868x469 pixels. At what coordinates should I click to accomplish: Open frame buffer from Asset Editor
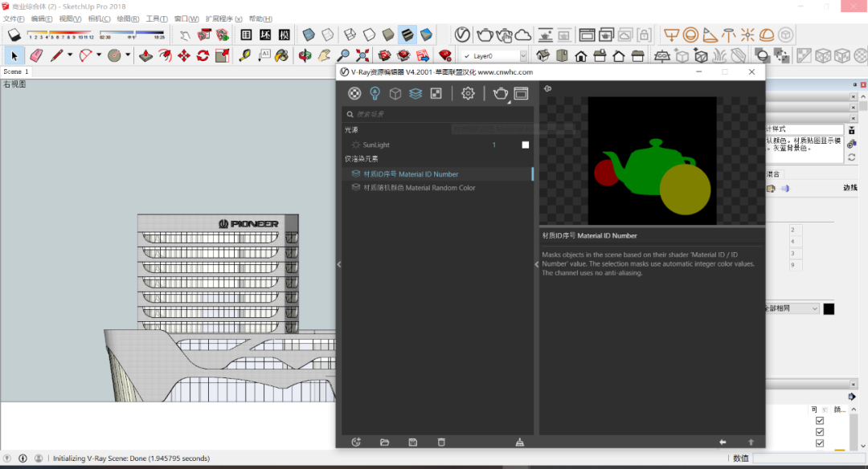pyautogui.click(x=521, y=93)
